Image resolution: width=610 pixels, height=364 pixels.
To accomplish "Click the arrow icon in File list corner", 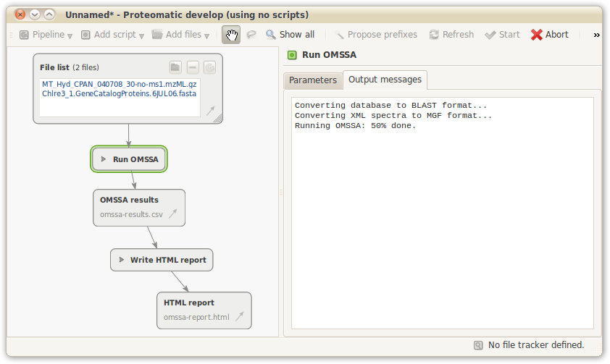I will coord(210,111).
